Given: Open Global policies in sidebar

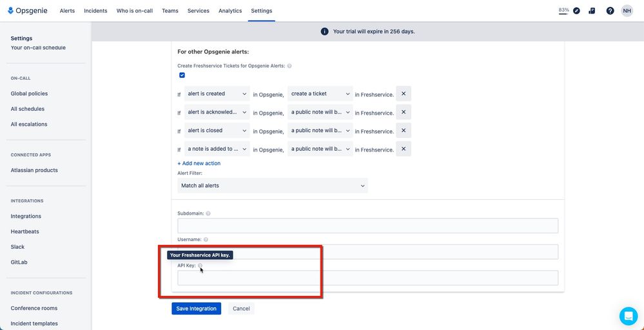Looking at the screenshot, I should (29, 93).
